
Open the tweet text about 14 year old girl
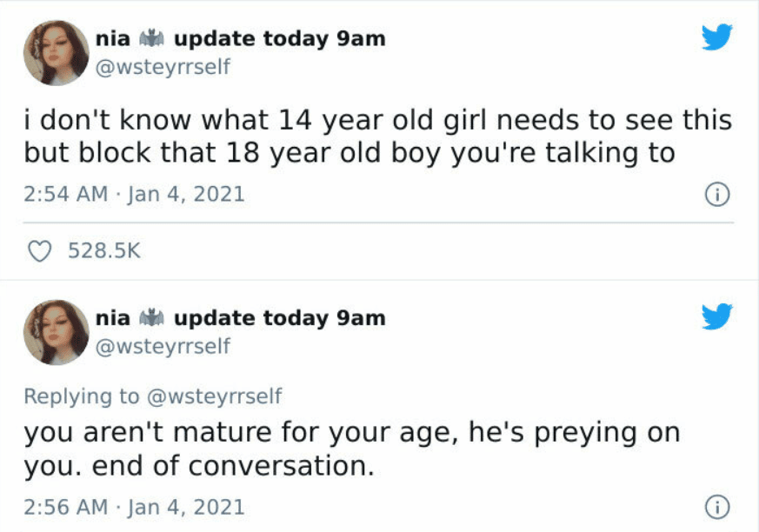(x=378, y=136)
